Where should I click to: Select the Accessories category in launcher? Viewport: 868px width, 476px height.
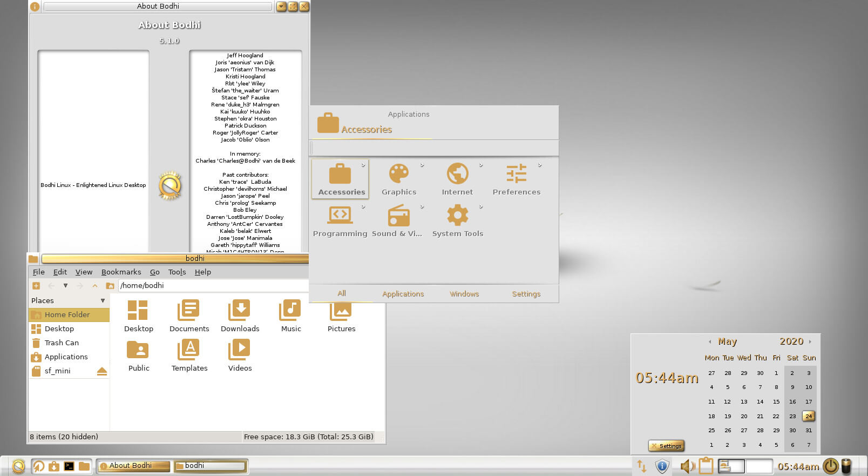[341, 179]
